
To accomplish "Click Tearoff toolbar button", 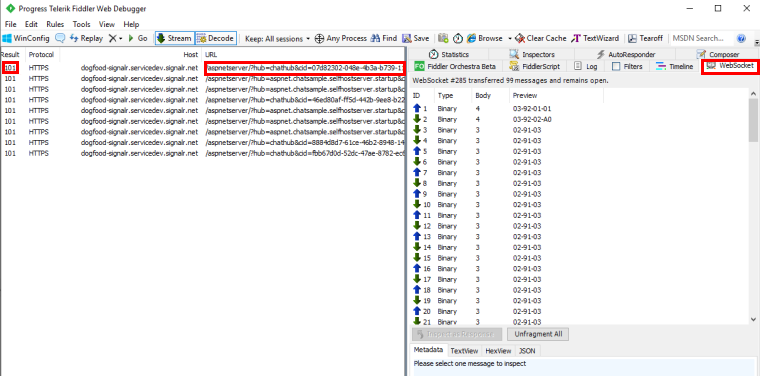I will [646, 38].
